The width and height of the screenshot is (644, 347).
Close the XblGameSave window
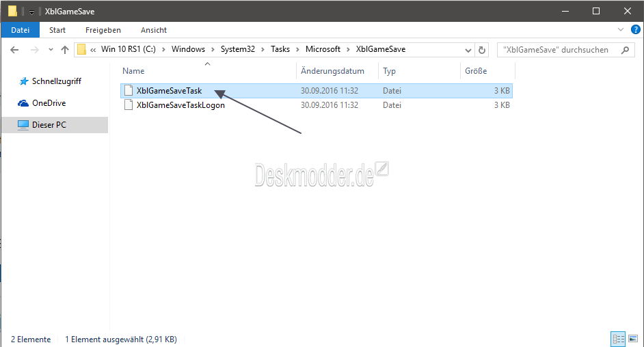click(627, 11)
